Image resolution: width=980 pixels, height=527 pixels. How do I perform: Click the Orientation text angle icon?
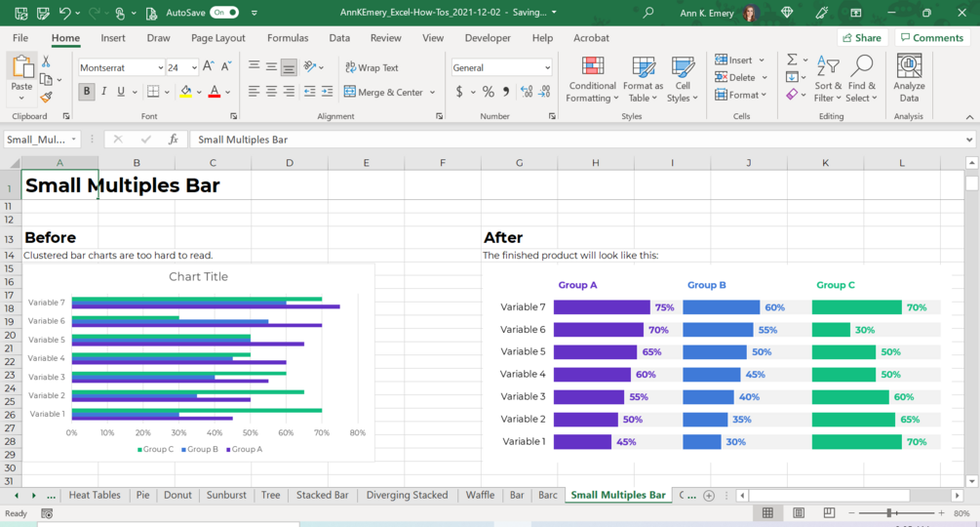pos(309,66)
